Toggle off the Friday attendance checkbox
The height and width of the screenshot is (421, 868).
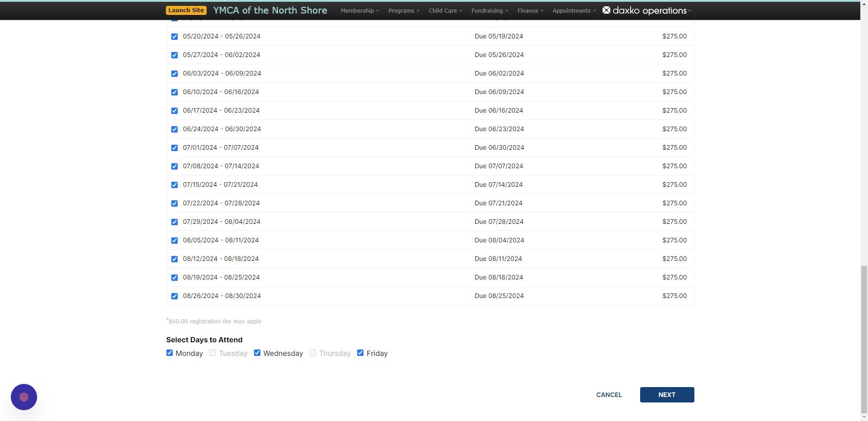point(360,353)
